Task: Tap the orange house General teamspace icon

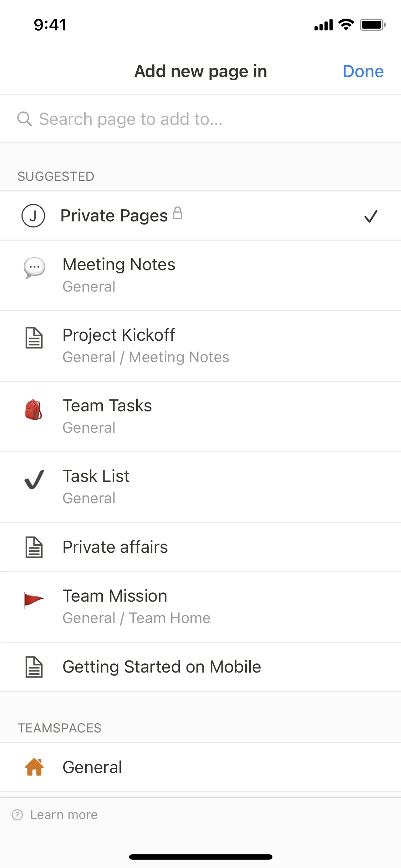Action: [x=34, y=767]
